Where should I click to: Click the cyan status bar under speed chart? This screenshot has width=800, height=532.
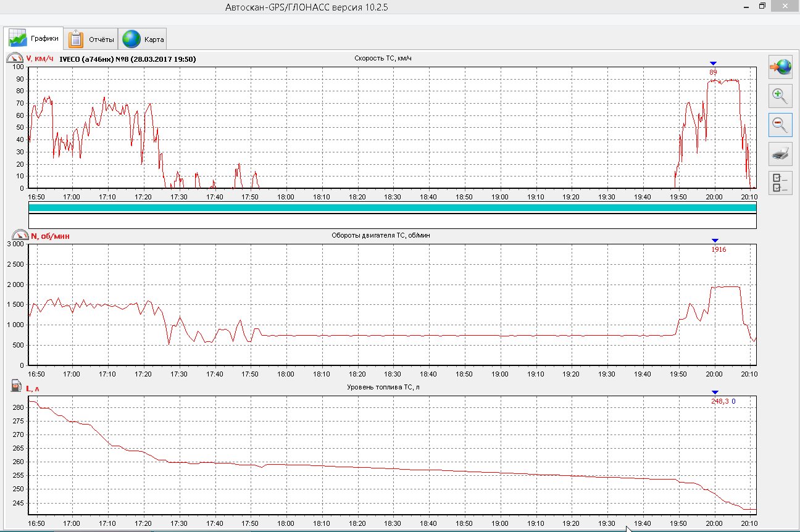pyautogui.click(x=392, y=207)
